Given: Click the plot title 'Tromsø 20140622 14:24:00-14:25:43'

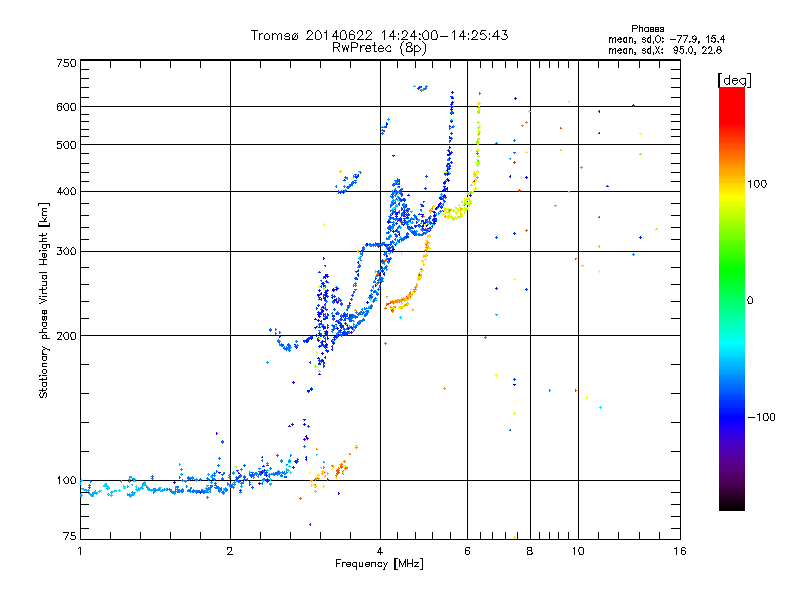Looking at the screenshot, I should coord(379,35).
